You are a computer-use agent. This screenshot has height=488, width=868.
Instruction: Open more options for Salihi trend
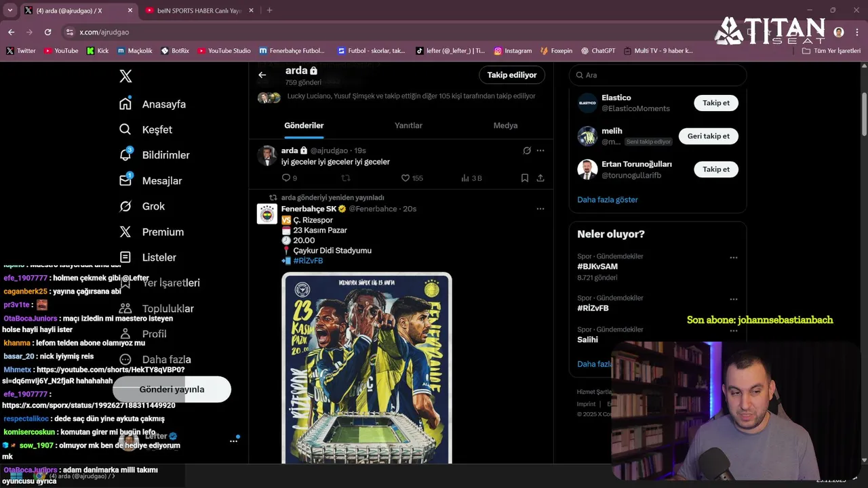[734, 331]
